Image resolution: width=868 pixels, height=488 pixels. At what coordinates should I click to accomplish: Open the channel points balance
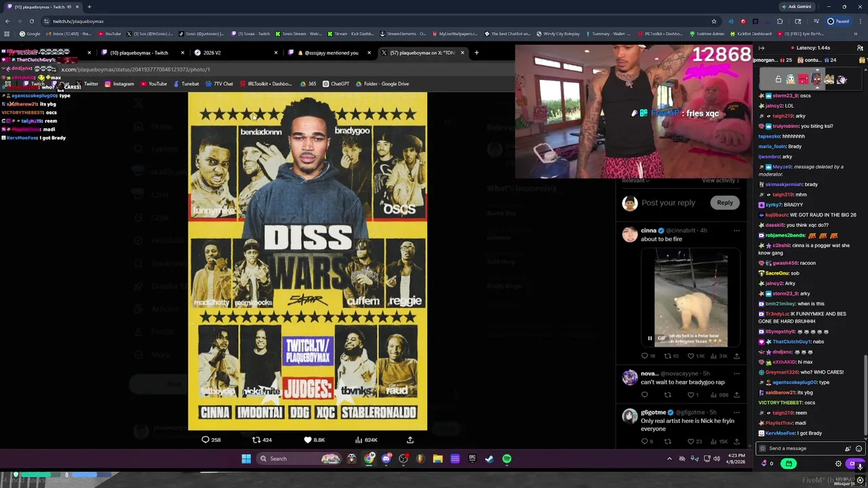tap(768, 464)
